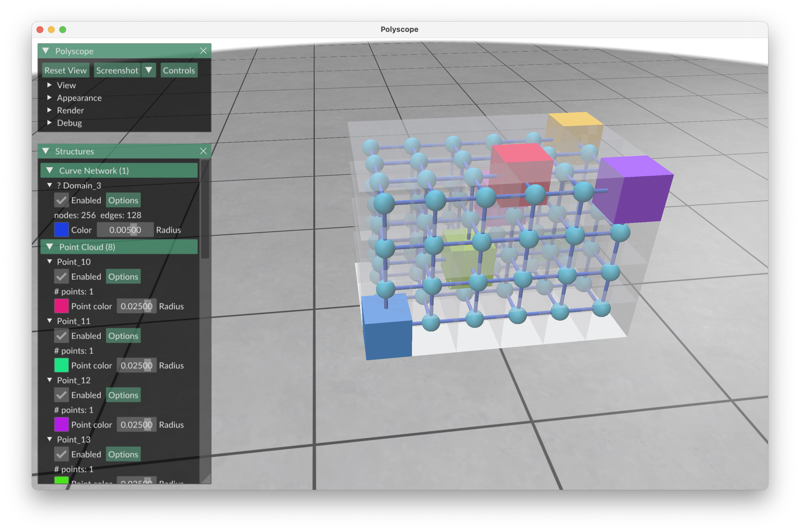Open the pink Point_10 color swatch

click(62, 306)
